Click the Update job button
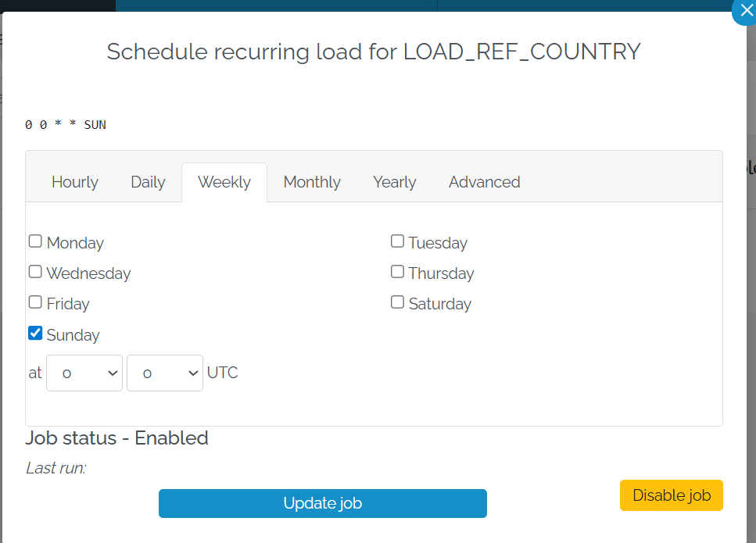 322,503
